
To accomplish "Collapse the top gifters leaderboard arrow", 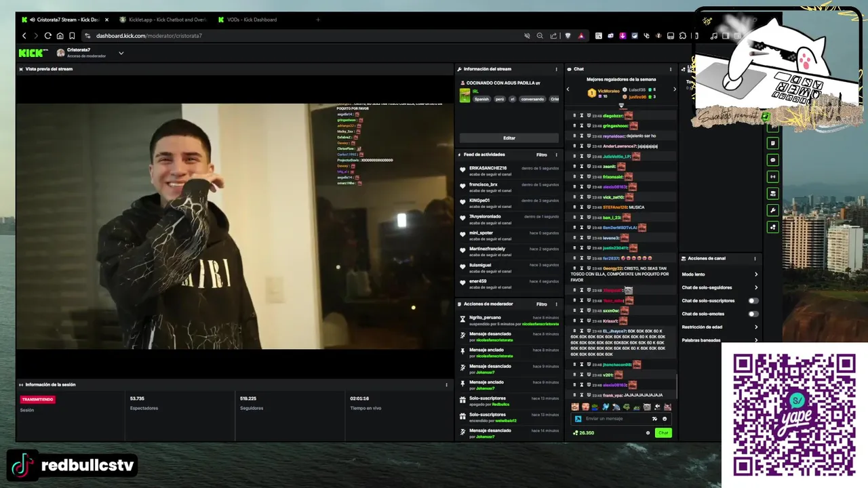I will [621, 106].
